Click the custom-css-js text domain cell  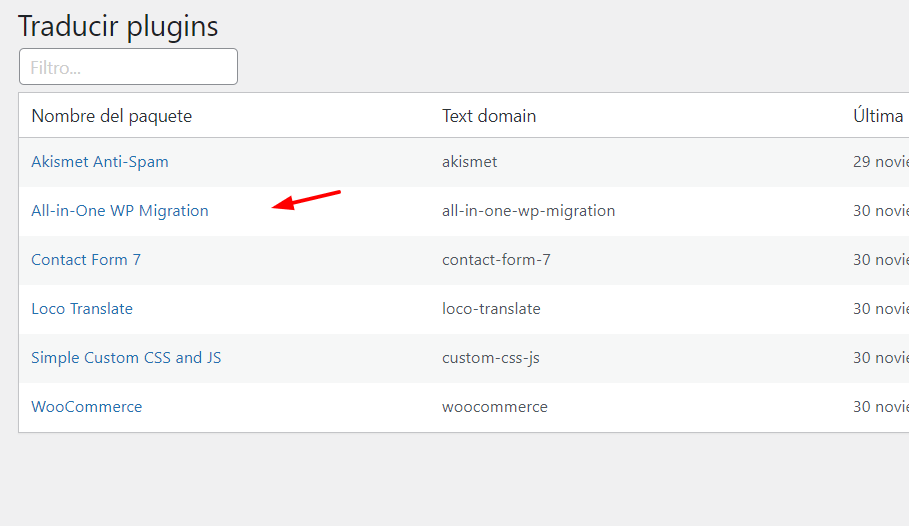pos(490,358)
